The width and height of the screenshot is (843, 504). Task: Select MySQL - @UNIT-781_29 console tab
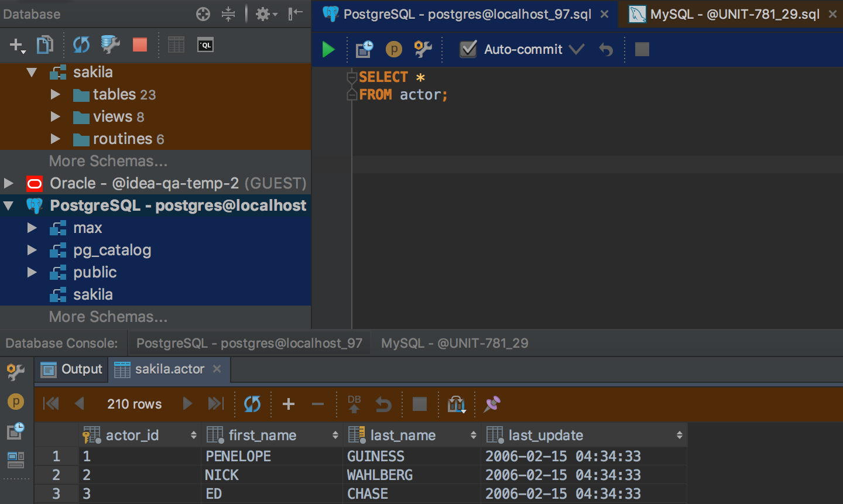pyautogui.click(x=455, y=343)
